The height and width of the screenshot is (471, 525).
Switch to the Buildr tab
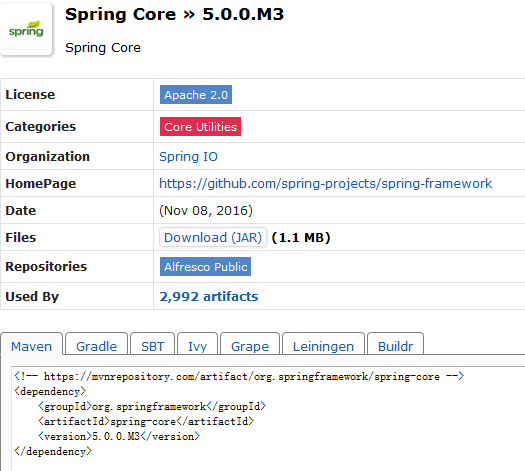click(x=395, y=346)
